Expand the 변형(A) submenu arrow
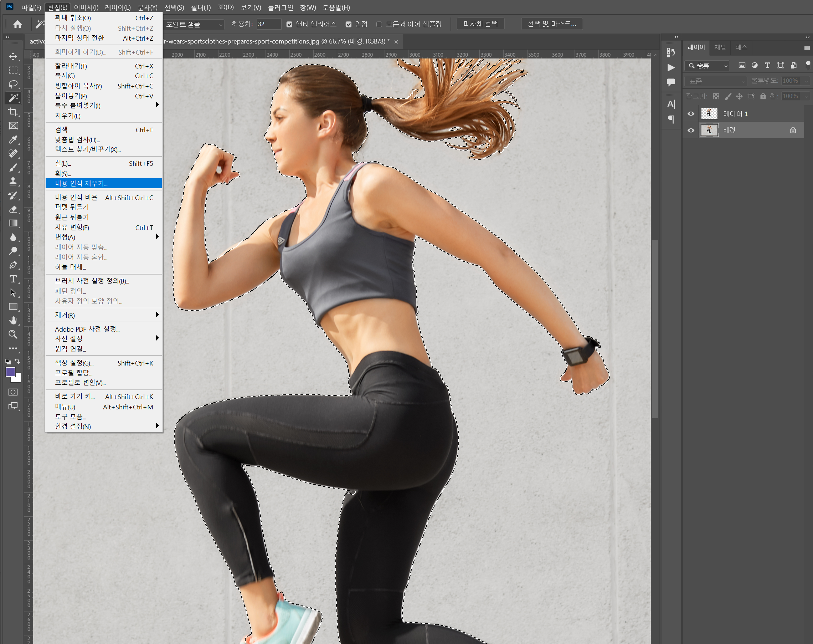813x644 pixels. (157, 237)
